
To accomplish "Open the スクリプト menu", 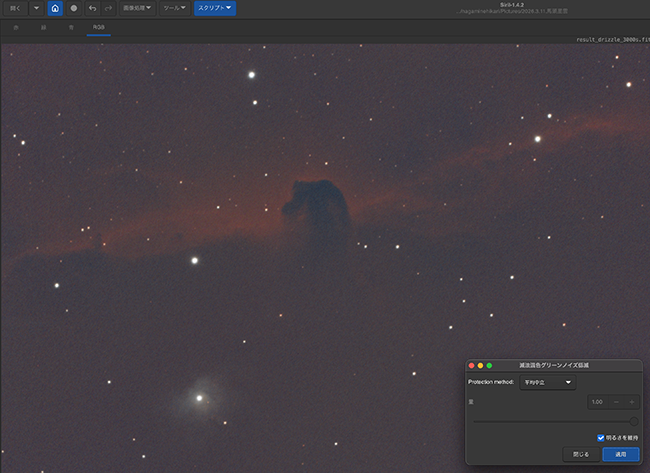I will [215, 8].
